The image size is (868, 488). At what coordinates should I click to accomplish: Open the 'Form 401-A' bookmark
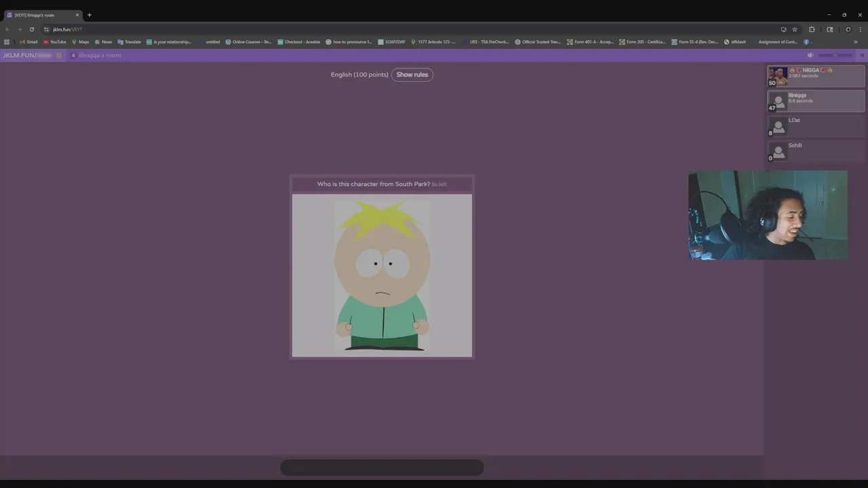click(590, 42)
